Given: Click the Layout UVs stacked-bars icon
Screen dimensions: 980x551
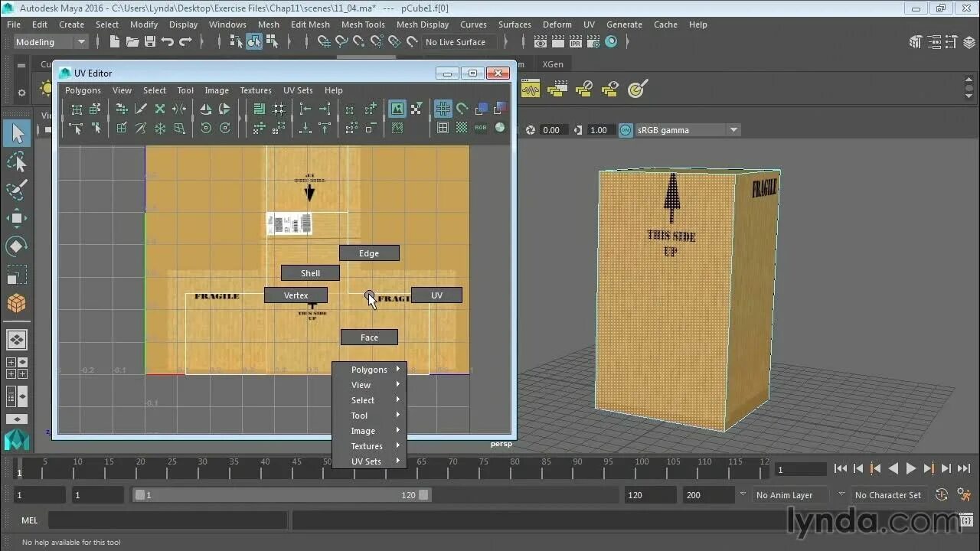Looking at the screenshot, I should pos(259,109).
